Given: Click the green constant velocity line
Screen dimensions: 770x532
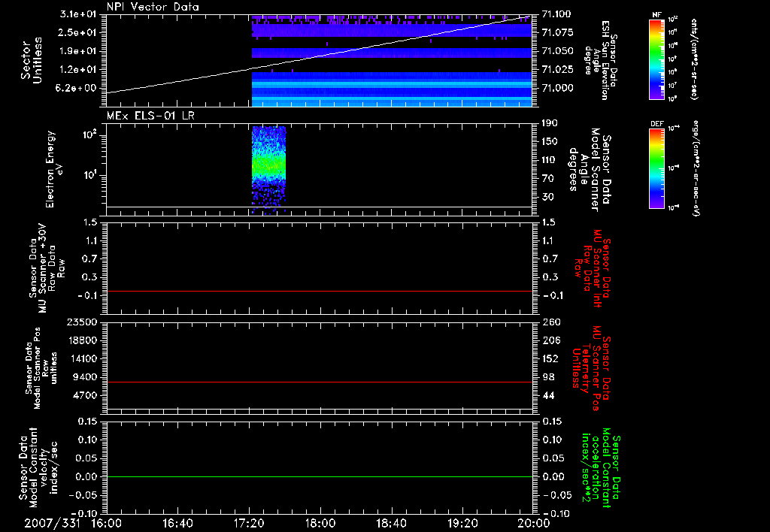Looking at the screenshot, I should (319, 476).
